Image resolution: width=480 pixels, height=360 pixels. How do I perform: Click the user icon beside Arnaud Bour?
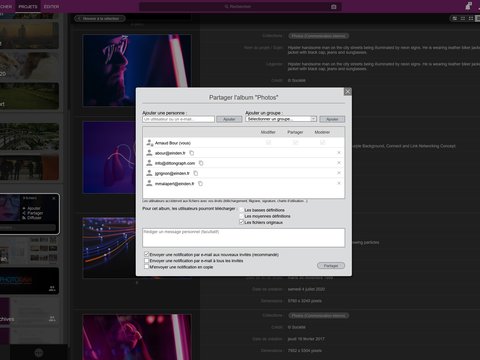point(150,143)
